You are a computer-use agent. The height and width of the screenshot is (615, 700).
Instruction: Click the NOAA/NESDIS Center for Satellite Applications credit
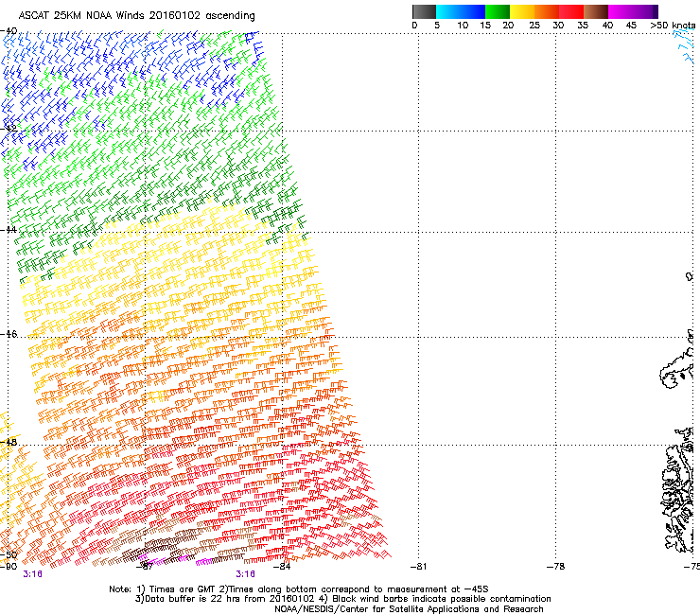409,609
